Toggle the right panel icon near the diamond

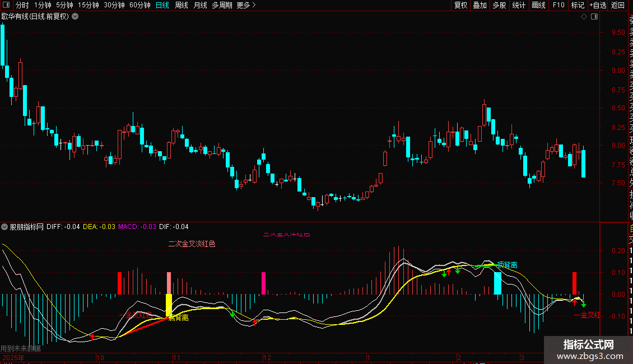(594, 17)
